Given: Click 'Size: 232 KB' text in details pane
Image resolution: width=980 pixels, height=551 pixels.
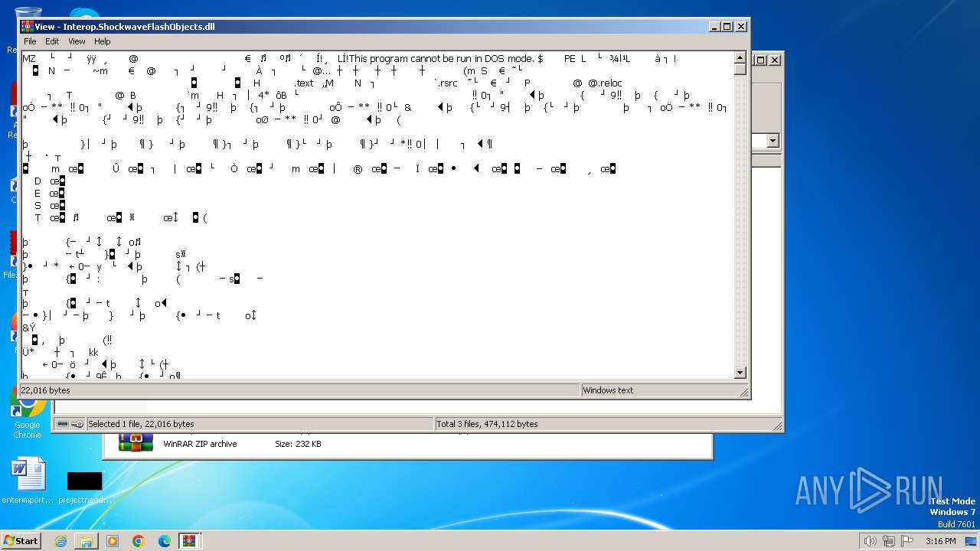Looking at the screenshot, I should 298,444.
